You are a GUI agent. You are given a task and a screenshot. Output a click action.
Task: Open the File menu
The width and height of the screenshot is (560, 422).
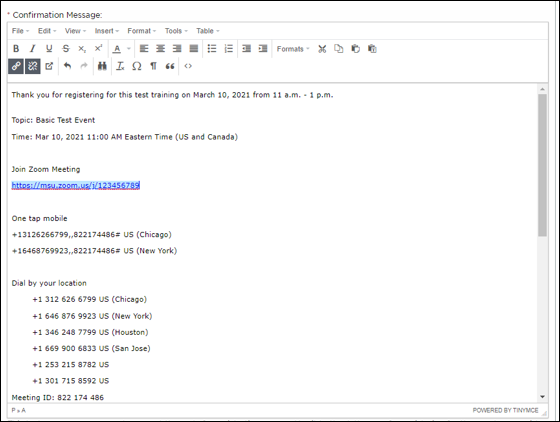[20, 31]
